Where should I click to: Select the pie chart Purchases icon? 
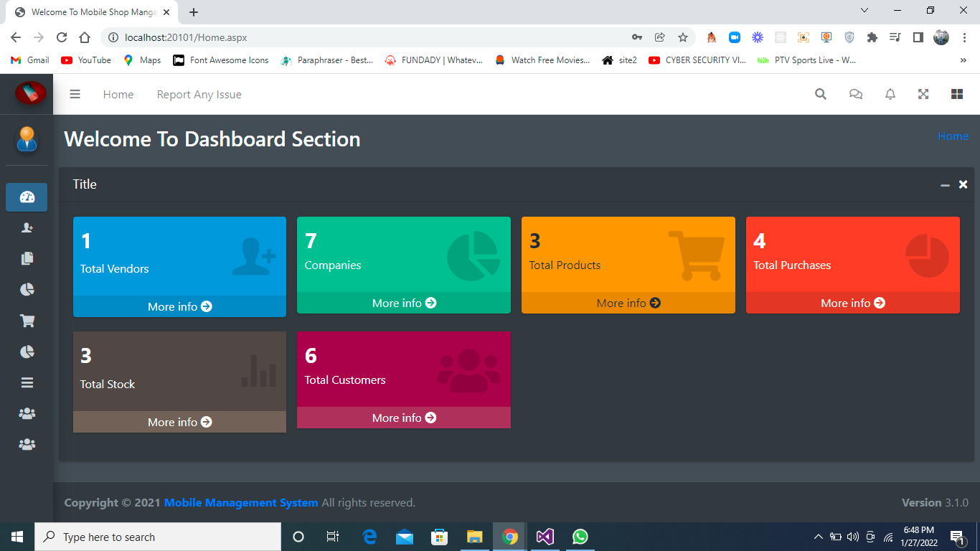click(x=27, y=352)
